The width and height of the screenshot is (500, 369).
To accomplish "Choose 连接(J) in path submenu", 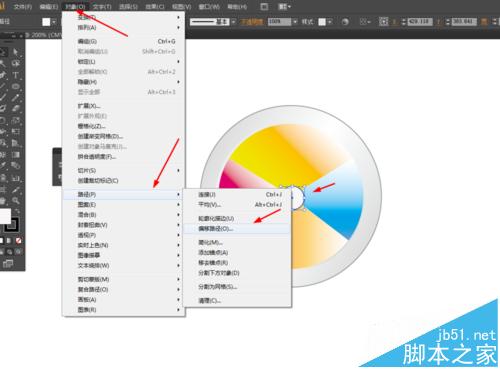I will pos(237,194).
